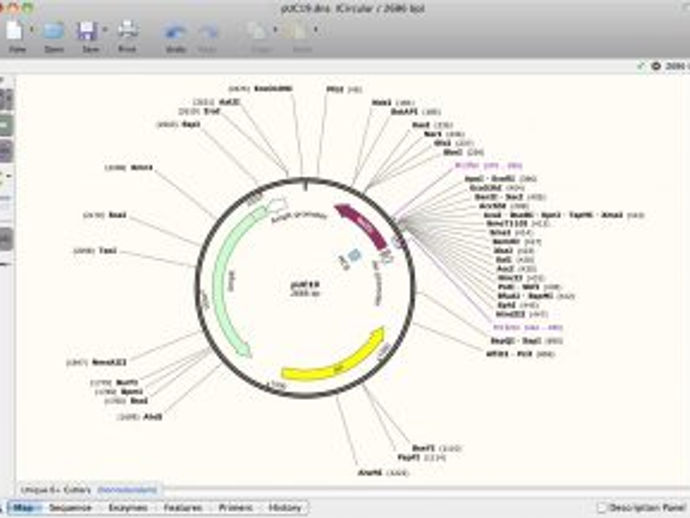
Task: Switch to the Enzymes tab
Action: click(128, 507)
